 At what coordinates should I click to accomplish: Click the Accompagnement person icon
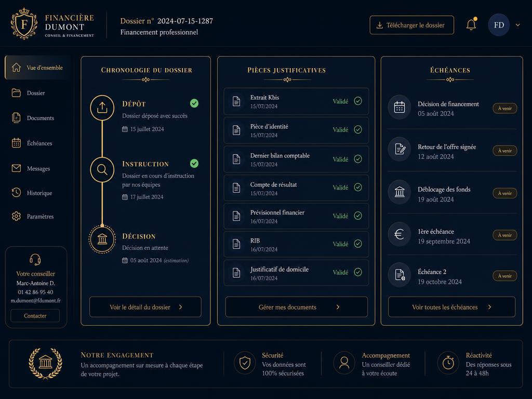tap(344, 363)
